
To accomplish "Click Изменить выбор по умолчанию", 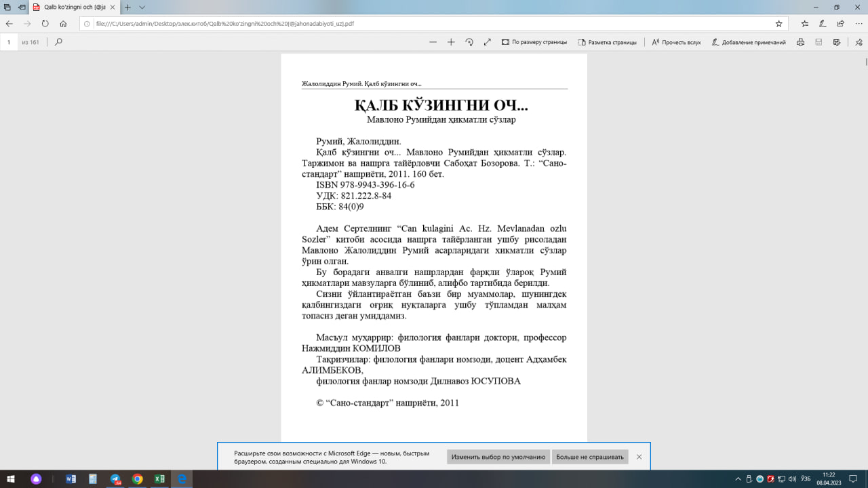I will coord(498,457).
